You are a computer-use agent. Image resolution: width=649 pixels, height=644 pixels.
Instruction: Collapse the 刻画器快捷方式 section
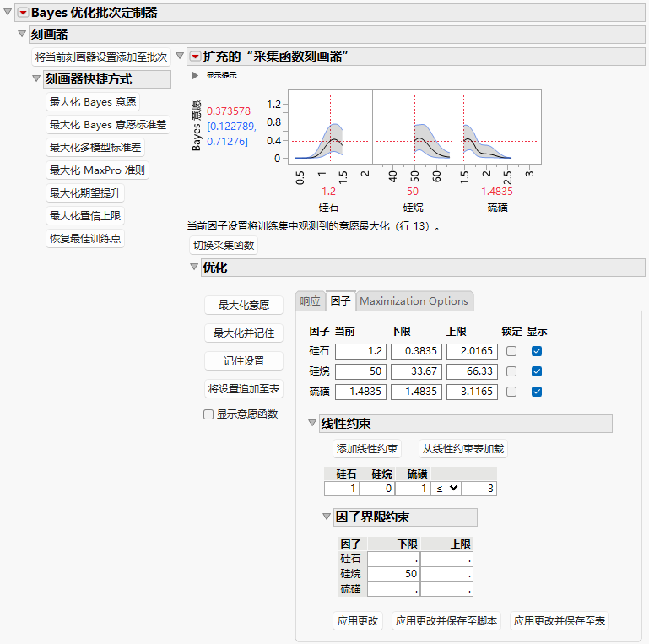tap(36, 78)
